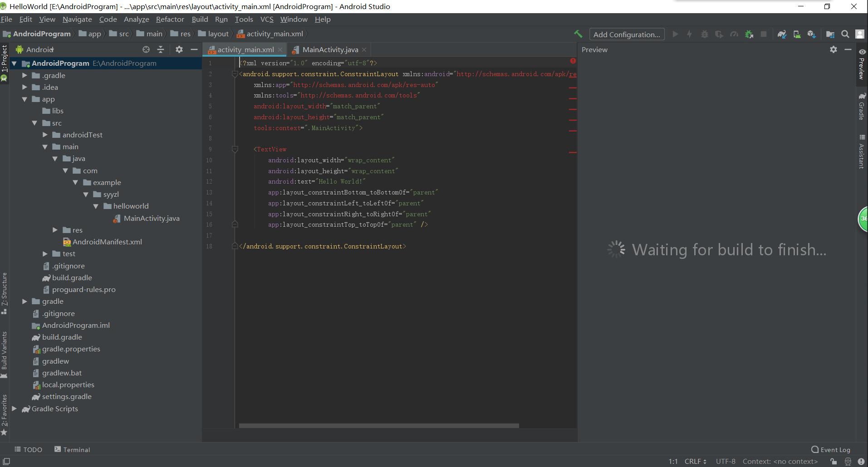This screenshot has height=467, width=868.
Task: Open the VCS menu
Action: click(x=267, y=19)
